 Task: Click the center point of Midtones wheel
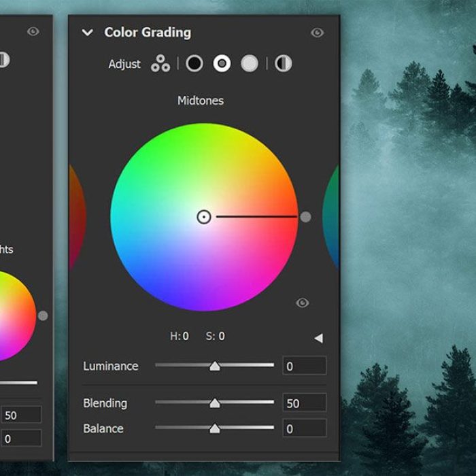tap(203, 217)
